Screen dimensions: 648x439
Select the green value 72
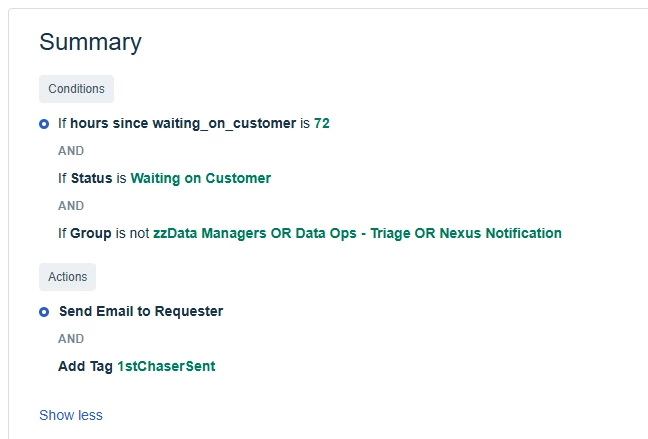[322, 124]
